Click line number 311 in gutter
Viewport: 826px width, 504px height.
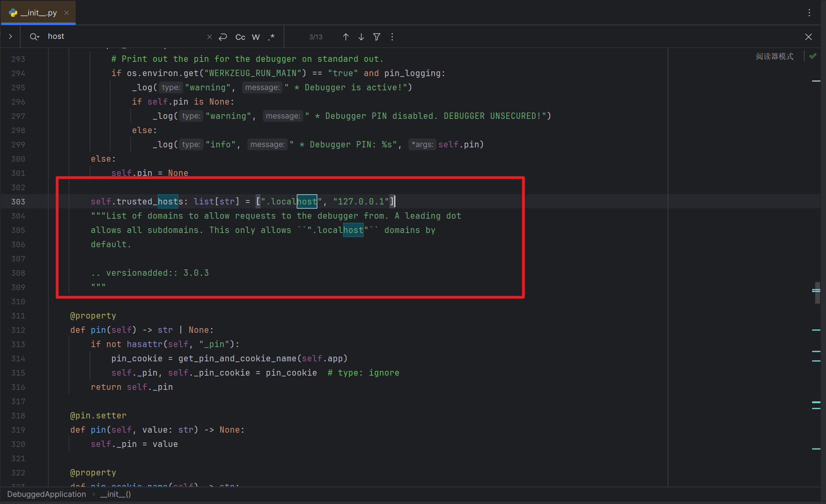(18, 316)
